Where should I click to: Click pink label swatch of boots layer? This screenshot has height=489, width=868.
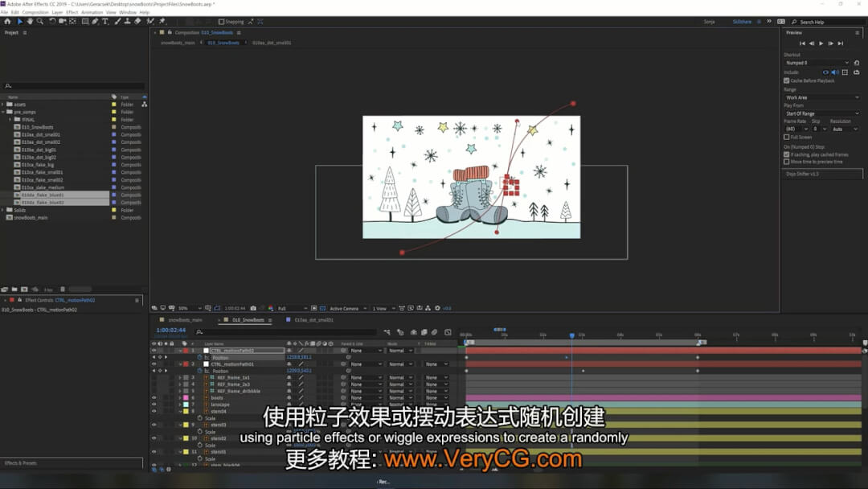click(x=186, y=397)
